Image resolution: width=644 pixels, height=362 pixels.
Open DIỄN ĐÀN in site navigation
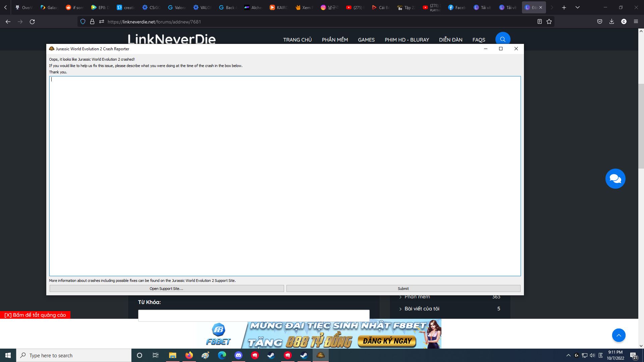coord(450,40)
